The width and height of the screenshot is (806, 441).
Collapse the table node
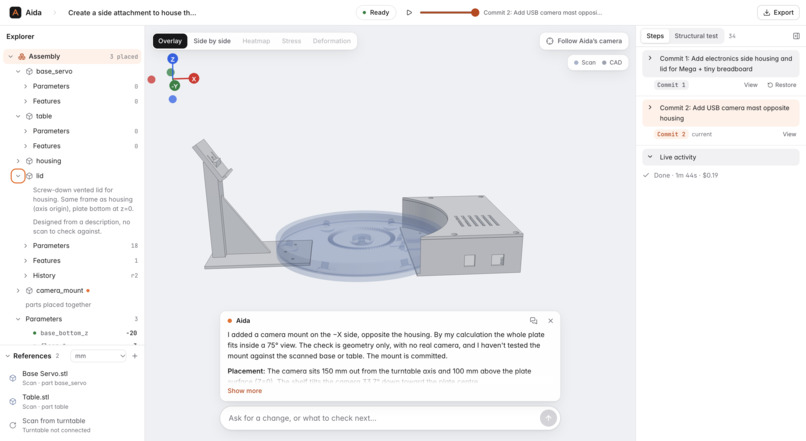point(18,116)
